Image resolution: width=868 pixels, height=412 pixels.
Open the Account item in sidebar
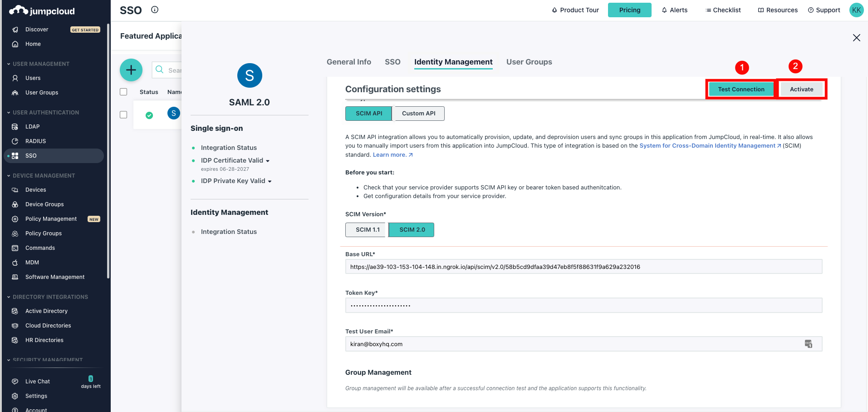pyautogui.click(x=36, y=410)
